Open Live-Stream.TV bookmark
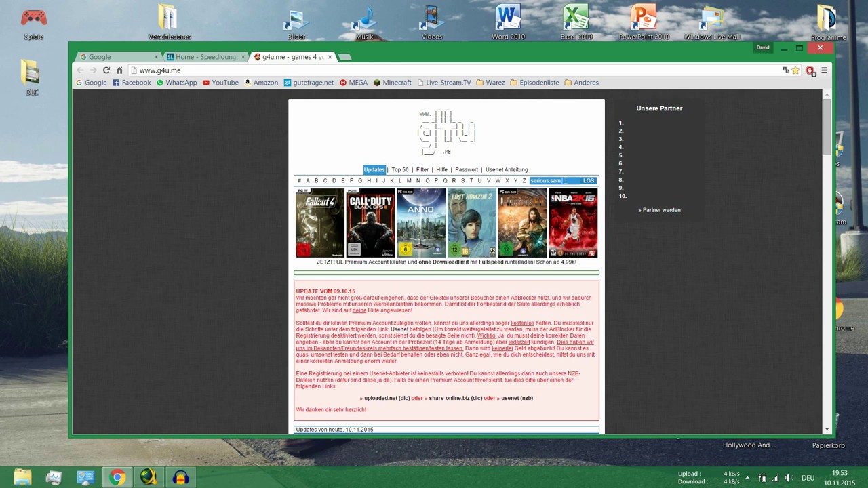 coord(444,83)
